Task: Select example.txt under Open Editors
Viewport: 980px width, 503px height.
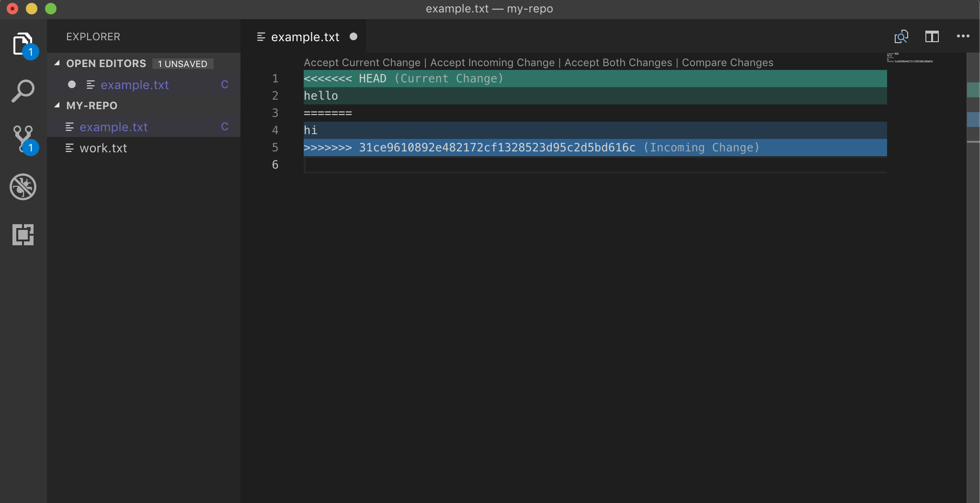Action: coord(135,85)
